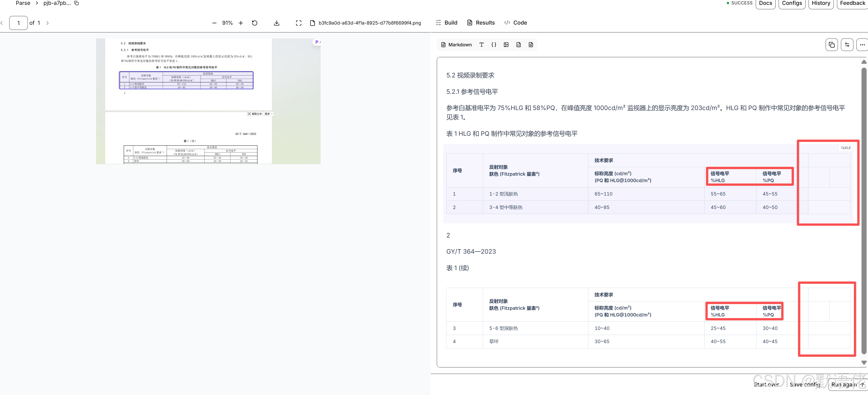
Task: Click the scroll-up arrow of results panel
Action: (864, 62)
